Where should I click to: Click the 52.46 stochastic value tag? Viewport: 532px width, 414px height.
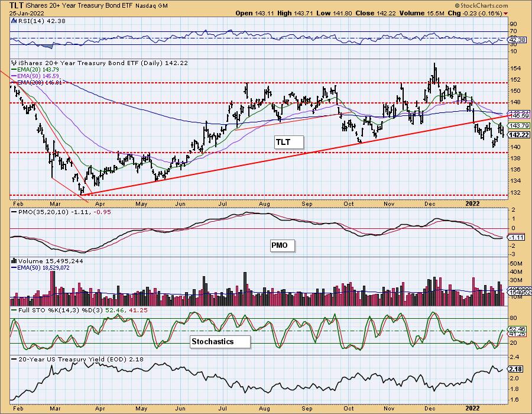point(517,329)
